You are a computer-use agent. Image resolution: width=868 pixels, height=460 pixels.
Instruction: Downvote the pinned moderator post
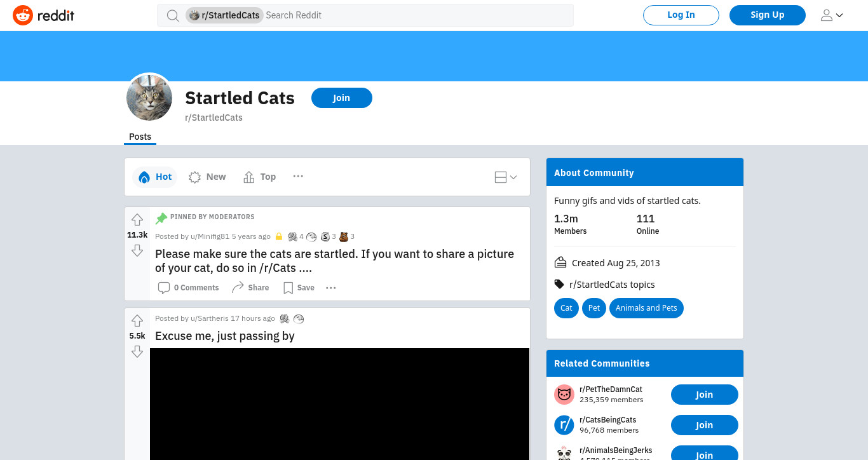coord(137,251)
